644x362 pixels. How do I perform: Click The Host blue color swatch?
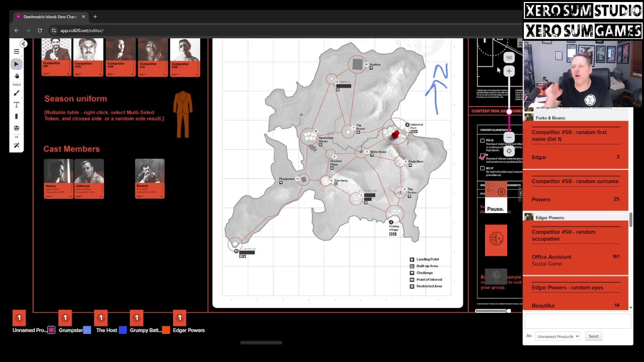click(x=123, y=330)
